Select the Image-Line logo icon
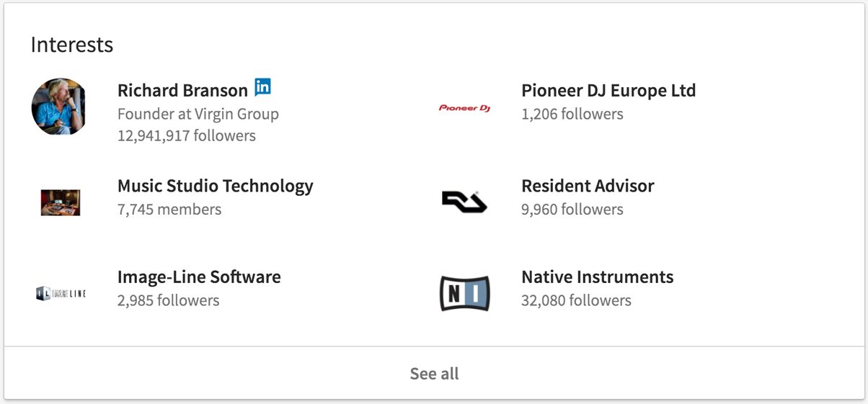Image resolution: width=868 pixels, height=404 pixels. pos(61,293)
